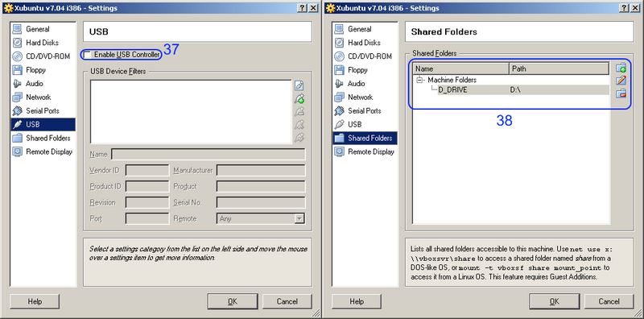Click Network icon in Shared Folders window
Viewport: 644px width, 319px height.
(339, 97)
